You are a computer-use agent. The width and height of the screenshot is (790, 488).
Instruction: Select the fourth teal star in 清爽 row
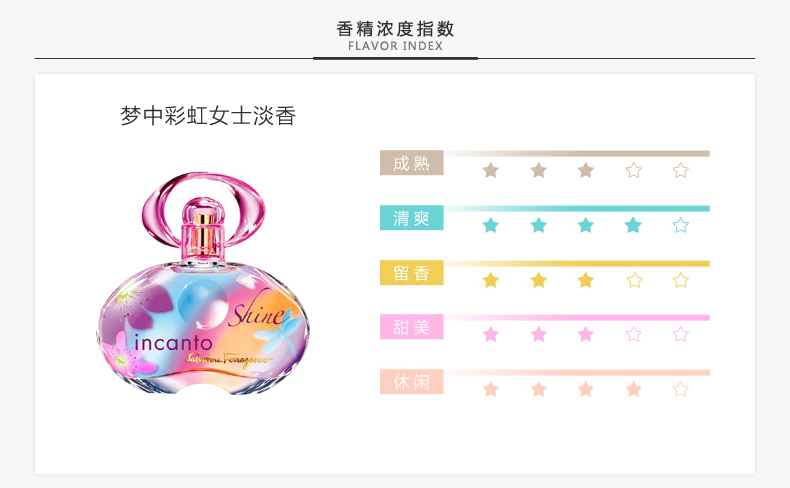[633, 225]
